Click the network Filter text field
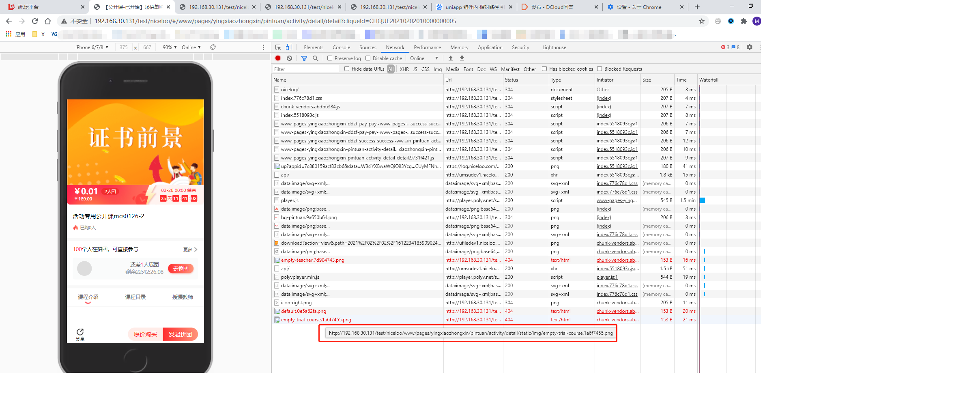Viewport: 980px width, 411px height. pos(306,69)
